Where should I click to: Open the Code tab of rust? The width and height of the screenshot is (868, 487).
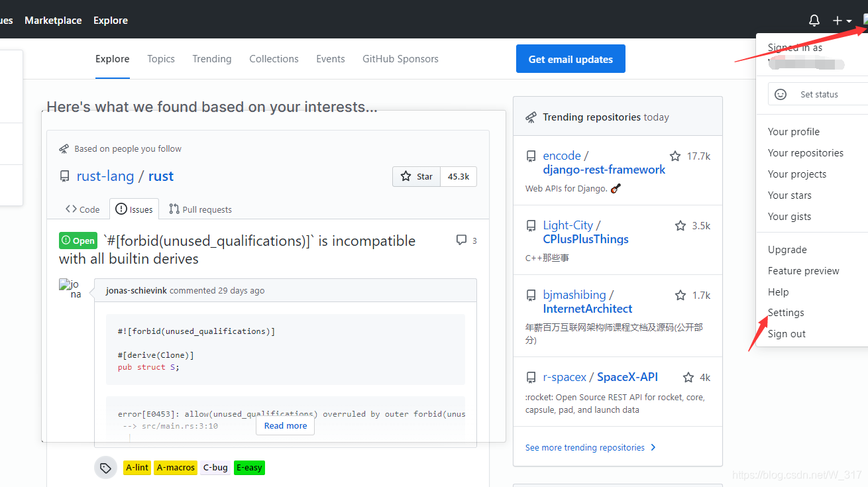(83, 209)
